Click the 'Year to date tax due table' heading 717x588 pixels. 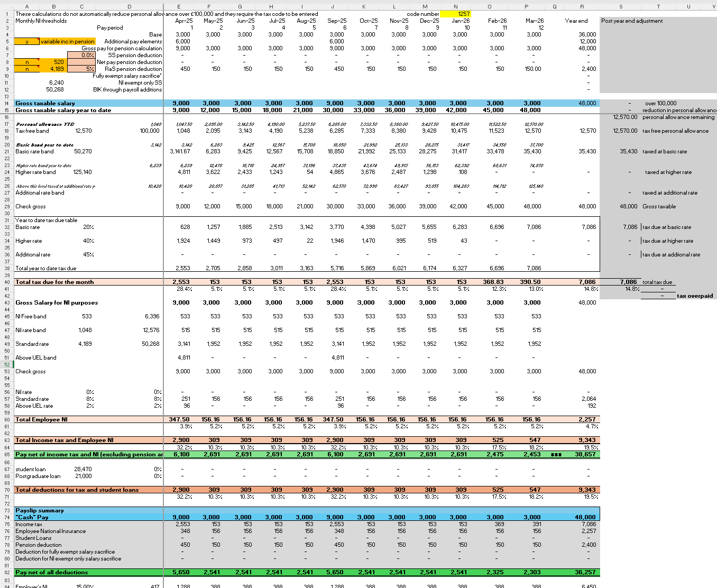(46, 220)
